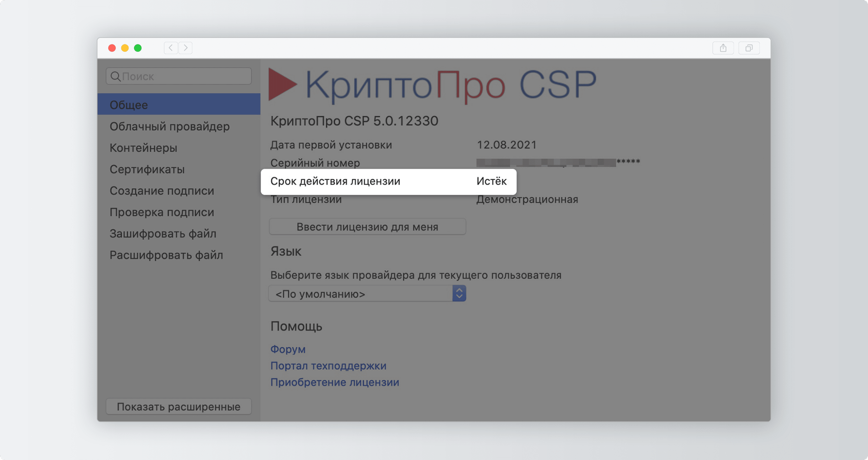Click the duplicate windows icon in the title bar

[749, 48]
